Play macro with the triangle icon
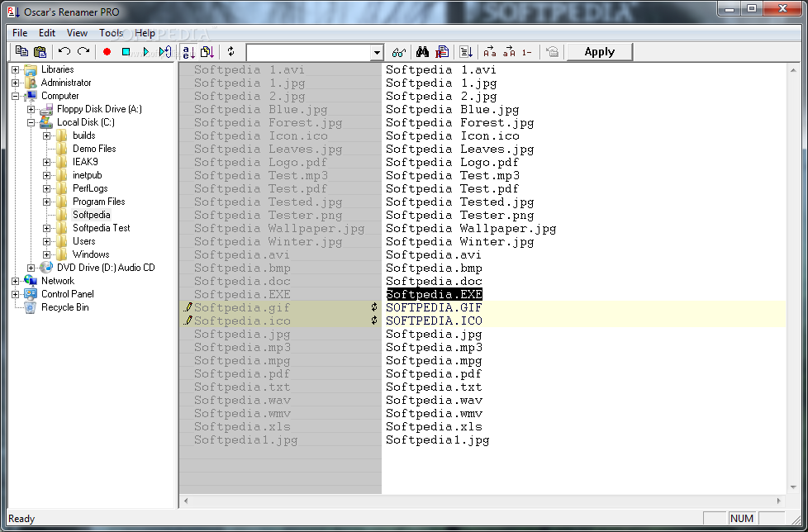Image resolution: width=808 pixels, height=532 pixels. (146, 51)
